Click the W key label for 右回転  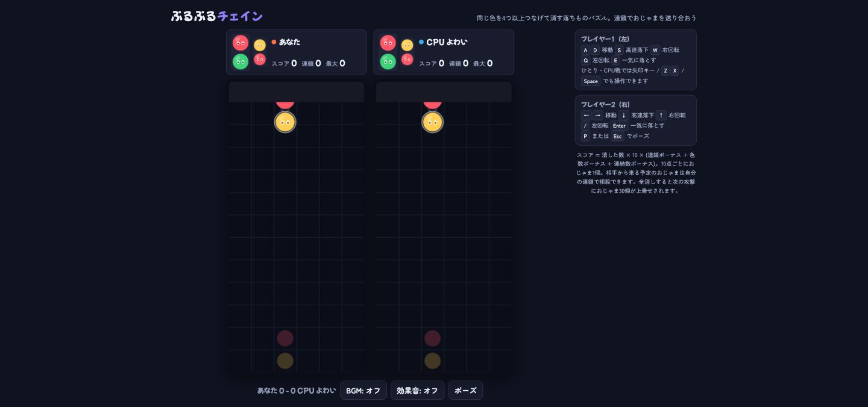655,50
